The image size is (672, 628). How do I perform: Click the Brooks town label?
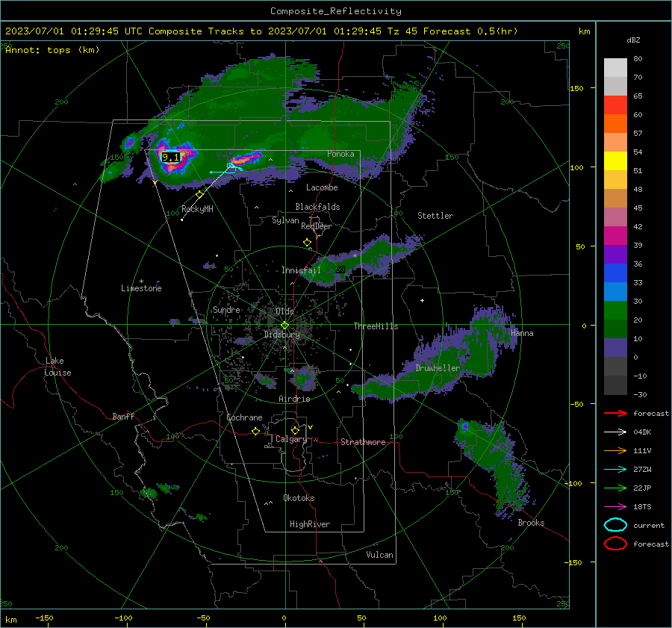click(x=531, y=523)
